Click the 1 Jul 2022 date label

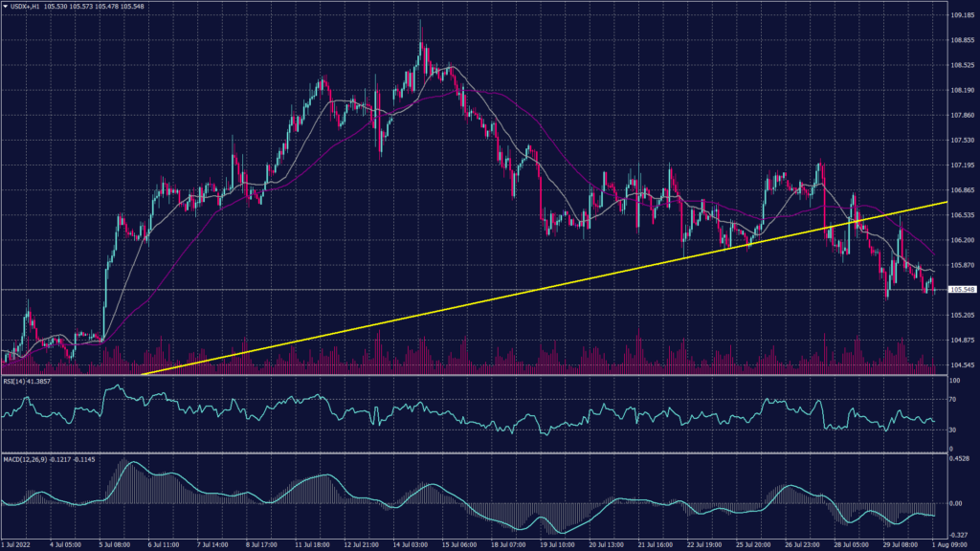click(17, 543)
